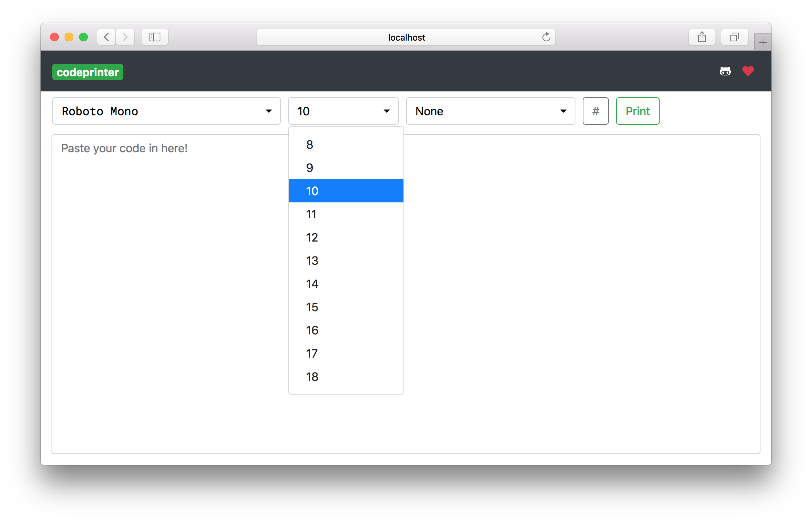Add a new tab plus icon
Viewport: 812px width, 523px height.
click(763, 43)
